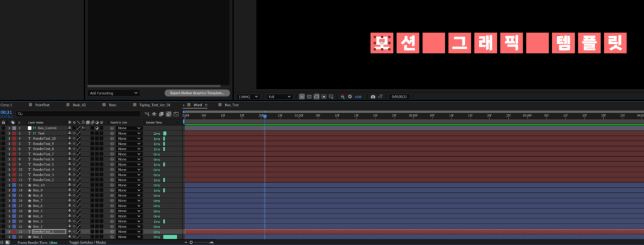Screen dimensions: 644x245
Task: Switch to the Typing_Text_Ver_01 tab
Action: (x=155, y=105)
